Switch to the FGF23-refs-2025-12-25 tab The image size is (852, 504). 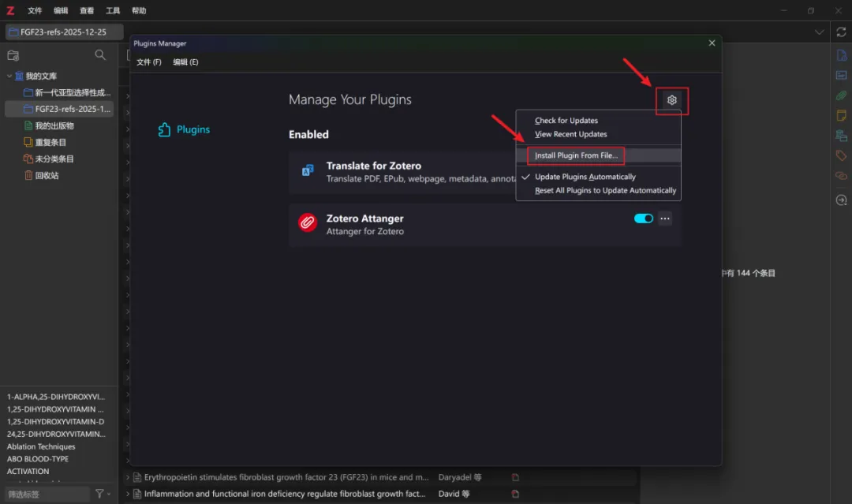coord(64,32)
